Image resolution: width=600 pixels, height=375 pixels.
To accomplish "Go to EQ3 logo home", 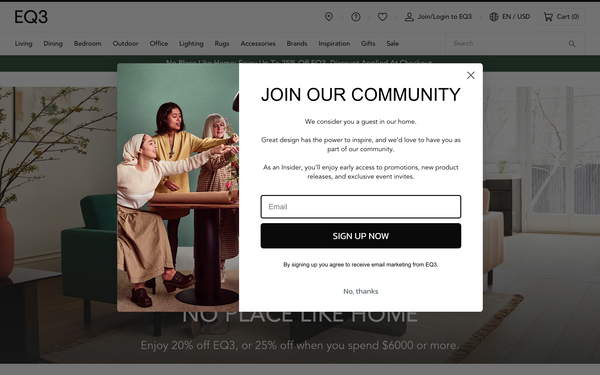I will click(x=31, y=17).
